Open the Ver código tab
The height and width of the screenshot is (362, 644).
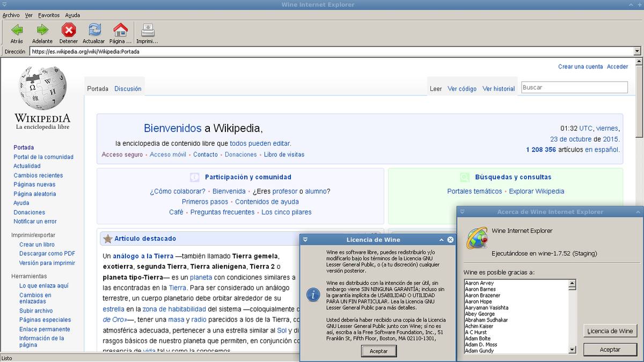462,89
